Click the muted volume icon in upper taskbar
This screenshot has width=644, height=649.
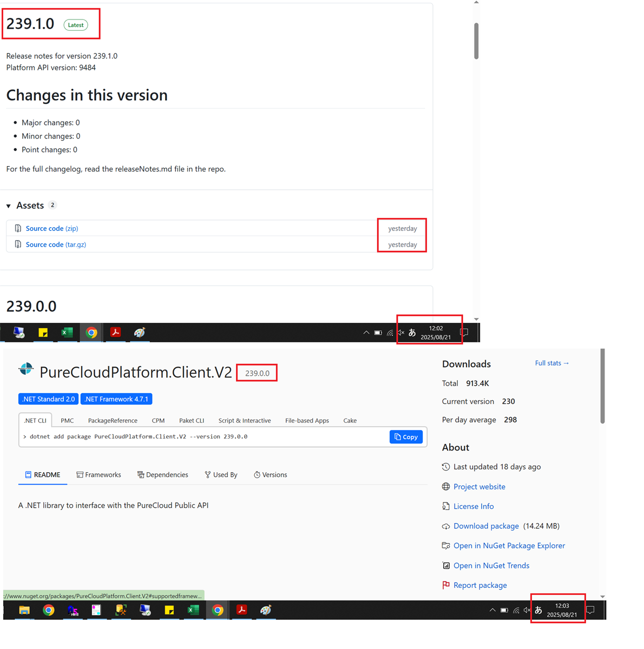tap(401, 333)
